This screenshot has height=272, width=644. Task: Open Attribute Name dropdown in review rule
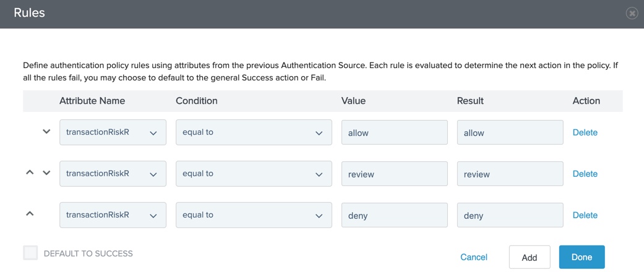tap(113, 174)
